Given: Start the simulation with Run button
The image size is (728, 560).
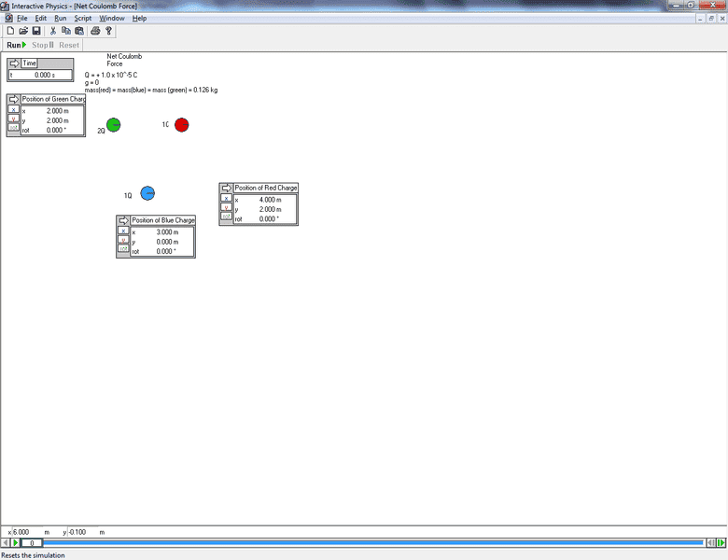Looking at the screenshot, I should point(16,45).
